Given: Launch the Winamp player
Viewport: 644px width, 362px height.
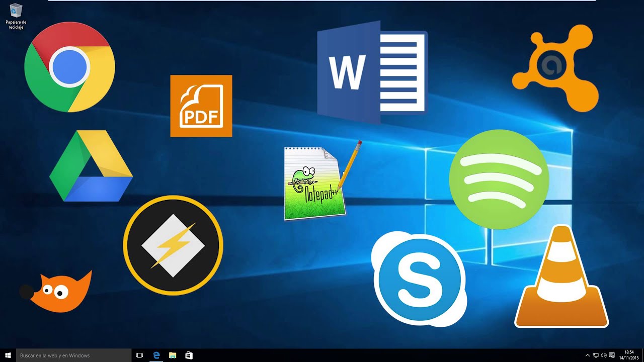Looking at the screenshot, I should (173, 246).
